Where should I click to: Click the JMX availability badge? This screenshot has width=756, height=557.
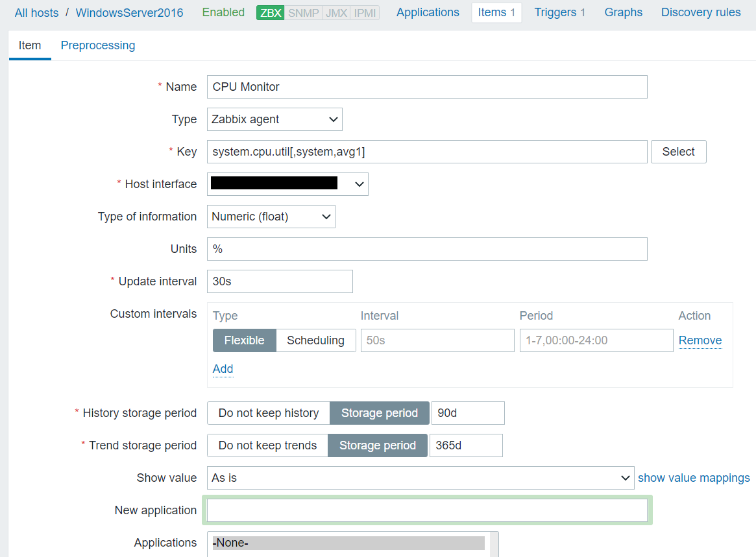point(336,13)
